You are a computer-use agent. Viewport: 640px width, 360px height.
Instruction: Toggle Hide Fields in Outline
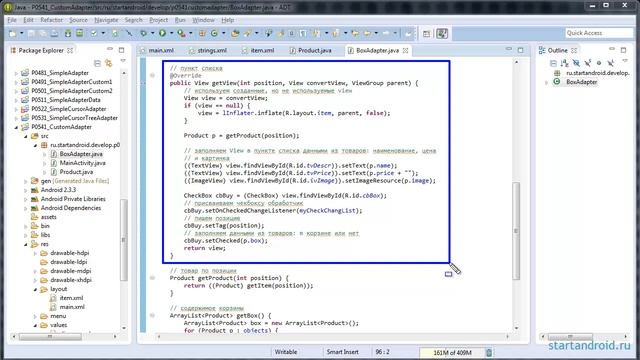tap(576, 63)
